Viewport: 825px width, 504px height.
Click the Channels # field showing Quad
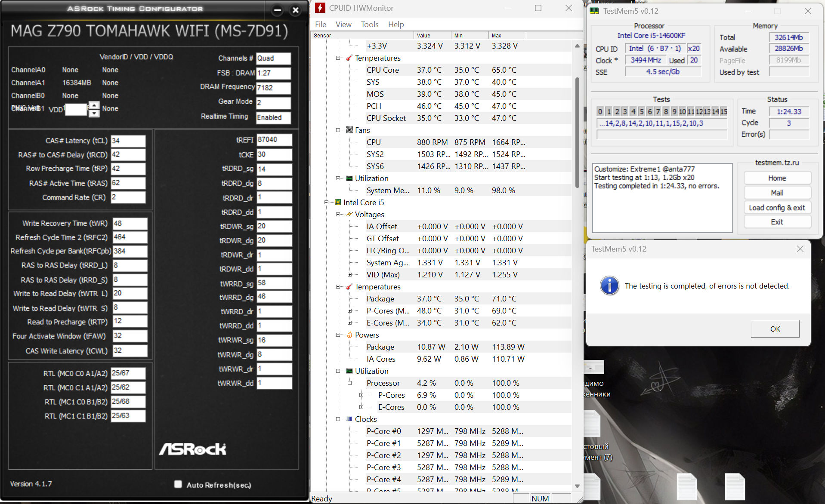274,58
